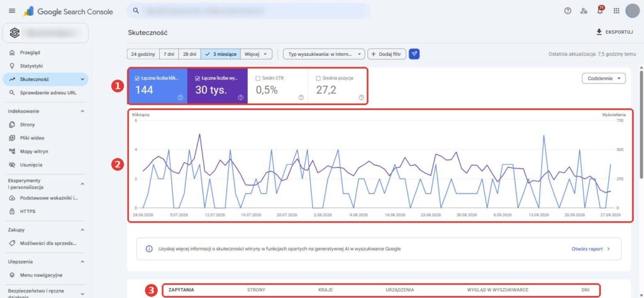Open Typ wyszukiwania filter dropdown
Image resolution: width=644 pixels, height=298 pixels.
coord(324,54)
